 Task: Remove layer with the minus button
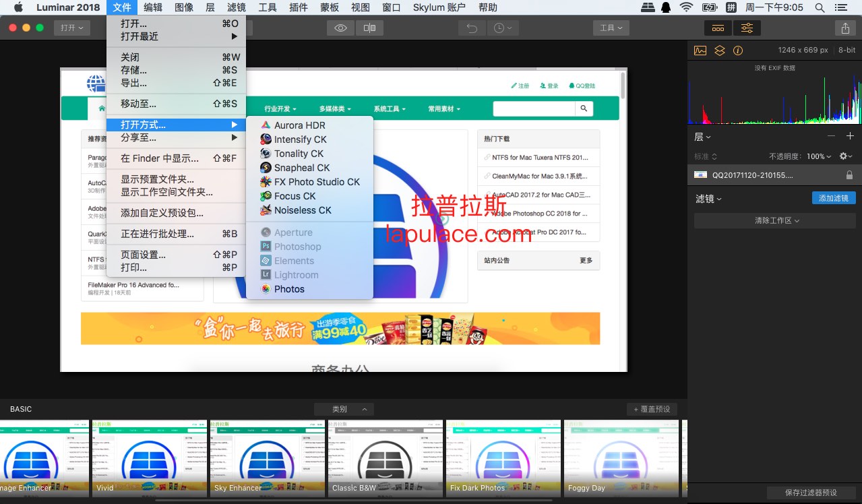coord(831,136)
